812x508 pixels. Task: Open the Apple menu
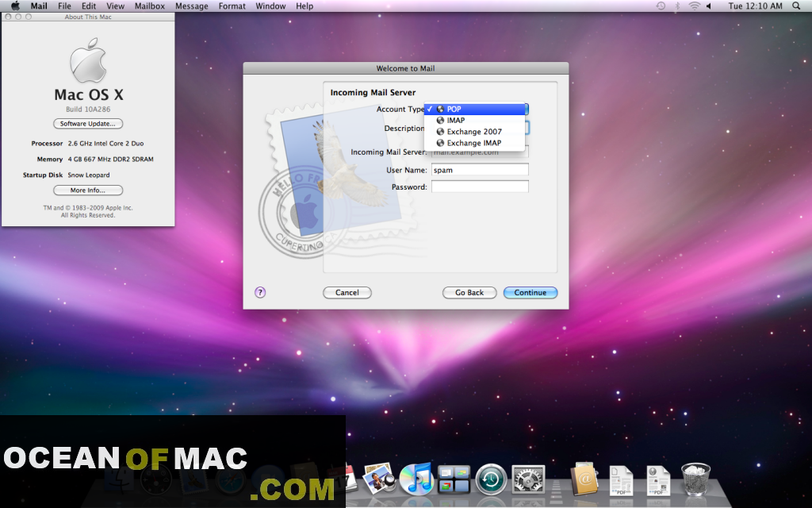(16, 6)
